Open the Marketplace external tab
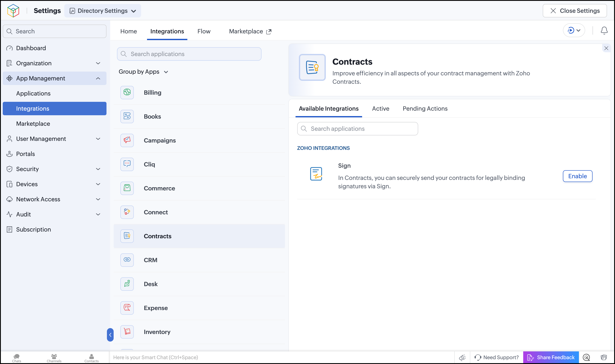Image resolution: width=615 pixels, height=364 pixels. 250,31
